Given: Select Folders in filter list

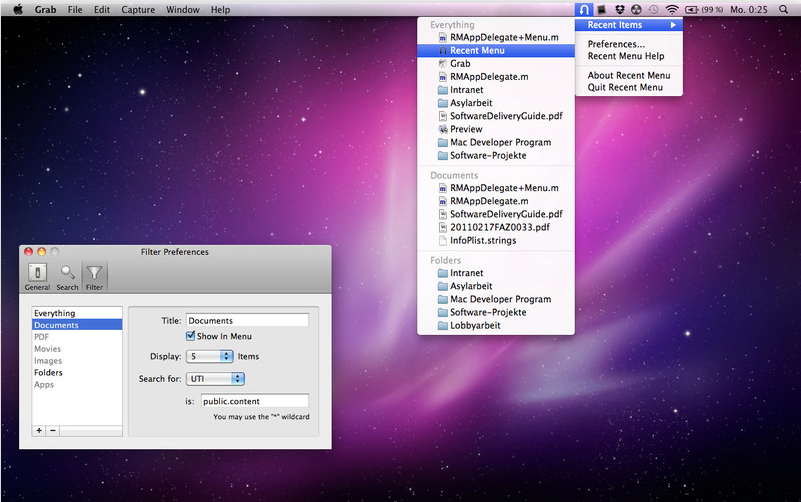Looking at the screenshot, I should tap(77, 372).
